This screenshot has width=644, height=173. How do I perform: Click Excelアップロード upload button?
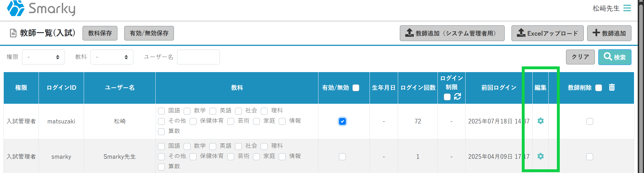(547, 33)
